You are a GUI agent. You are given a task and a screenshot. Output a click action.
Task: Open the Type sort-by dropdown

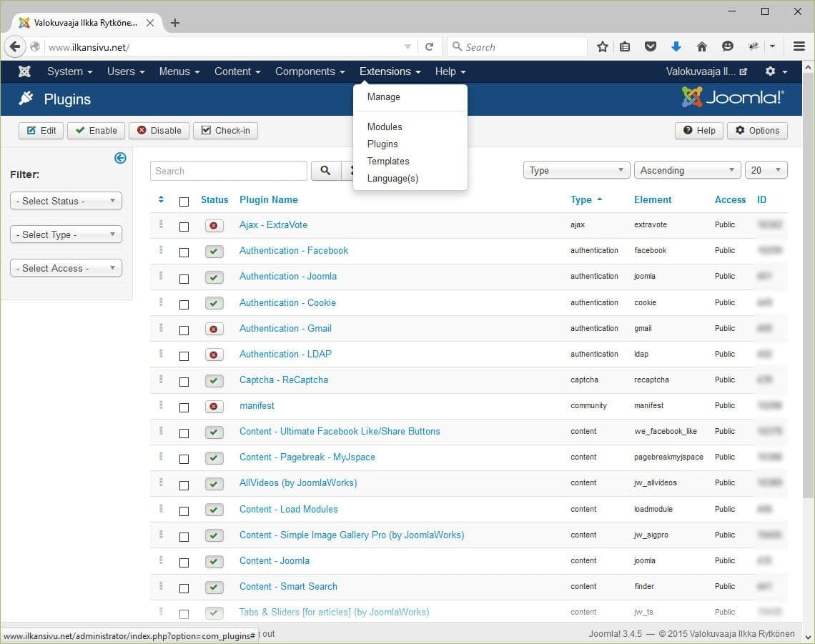576,170
